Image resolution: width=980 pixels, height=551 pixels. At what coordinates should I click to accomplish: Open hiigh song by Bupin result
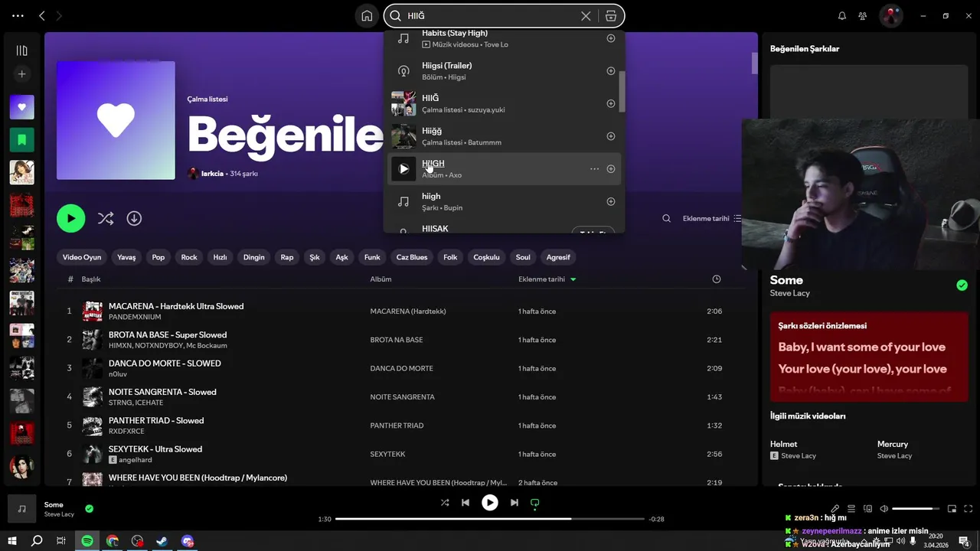click(502, 202)
